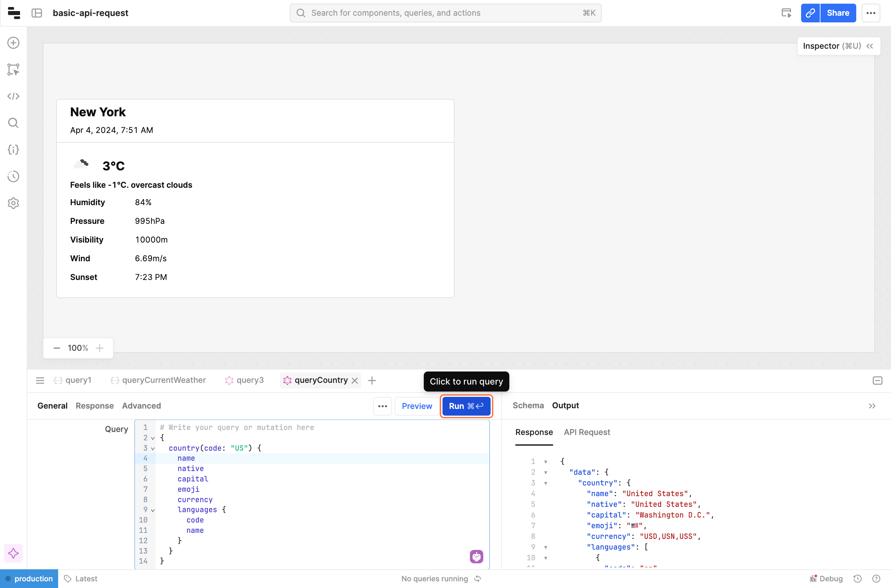Collapse the "data" node in response JSON
This screenshot has width=891, height=588.
545,472
